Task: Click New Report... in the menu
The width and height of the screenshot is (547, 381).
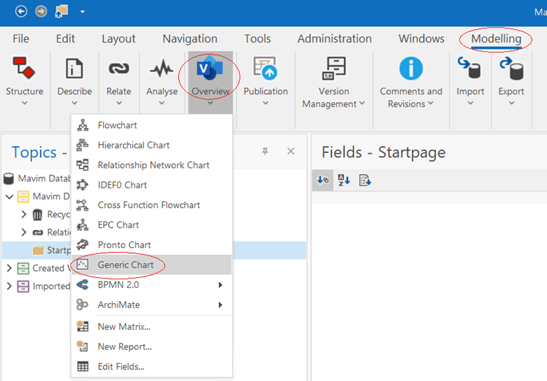Action: coord(151,346)
